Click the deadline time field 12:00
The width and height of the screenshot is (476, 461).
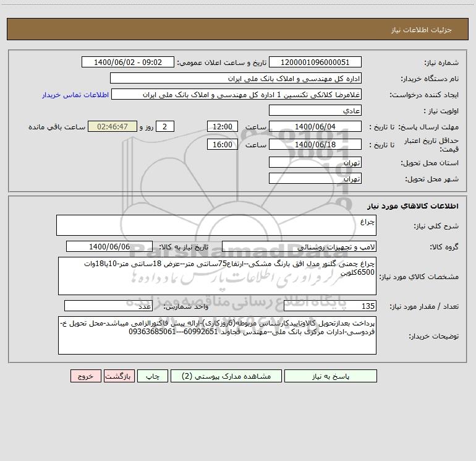[222, 126]
